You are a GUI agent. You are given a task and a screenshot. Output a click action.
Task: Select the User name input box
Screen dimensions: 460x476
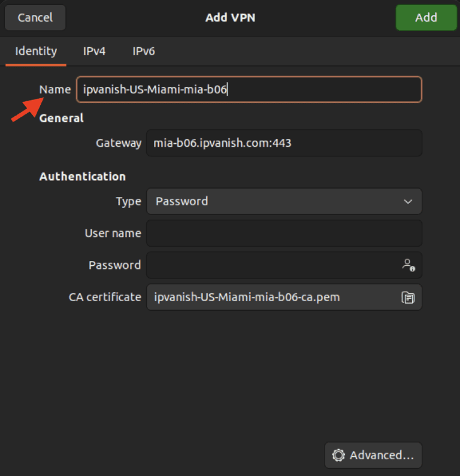click(x=283, y=234)
